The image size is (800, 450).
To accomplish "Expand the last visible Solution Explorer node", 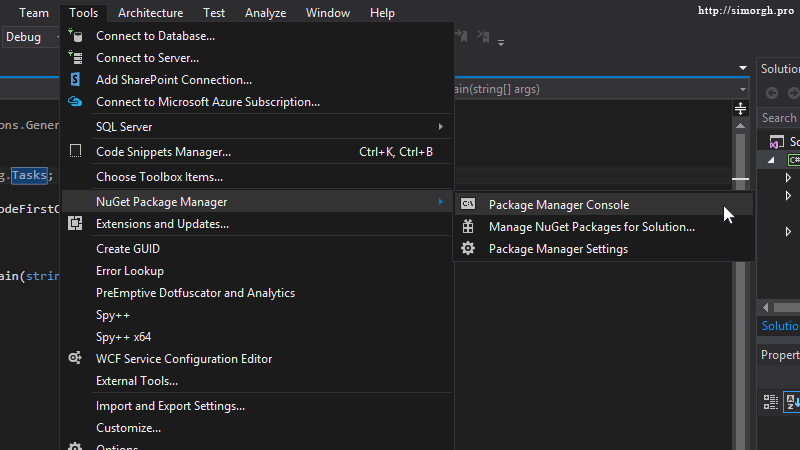I will (x=788, y=232).
